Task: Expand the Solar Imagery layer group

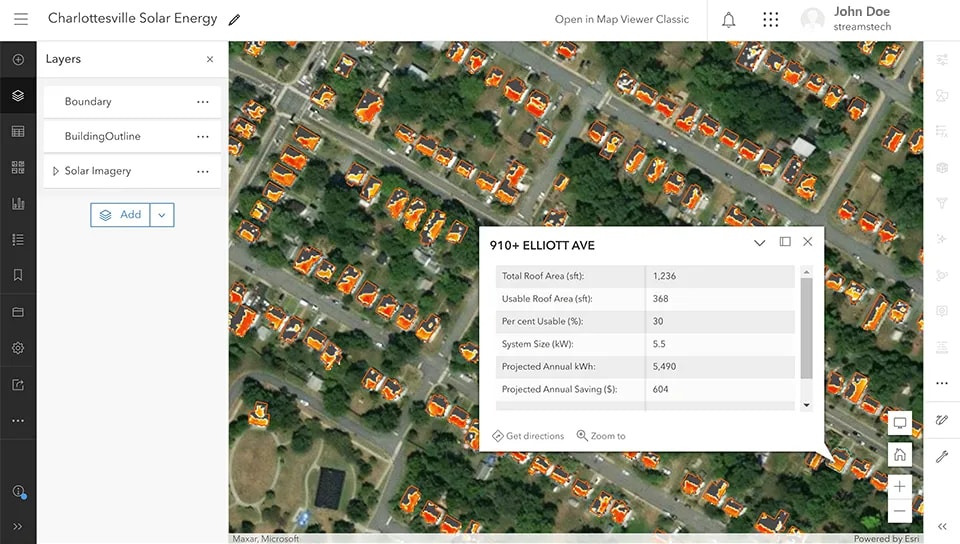Action: pos(56,171)
